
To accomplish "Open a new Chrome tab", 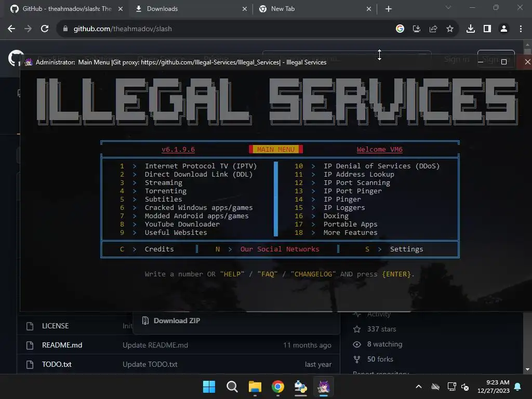I will click(389, 9).
